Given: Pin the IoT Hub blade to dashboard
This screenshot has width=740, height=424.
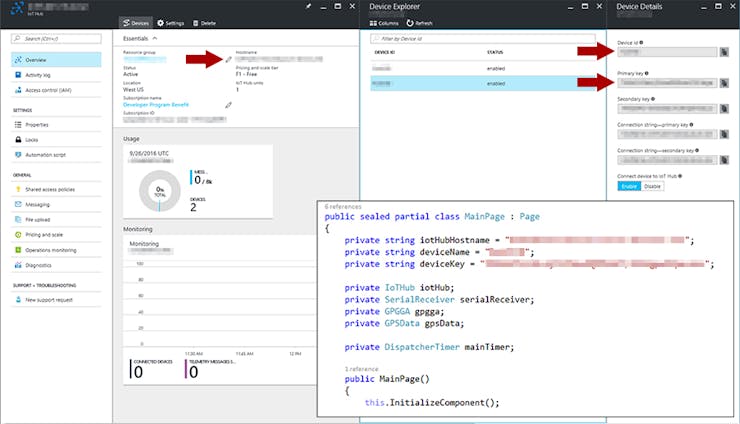Looking at the screenshot, I should pyautogui.click(x=308, y=6).
